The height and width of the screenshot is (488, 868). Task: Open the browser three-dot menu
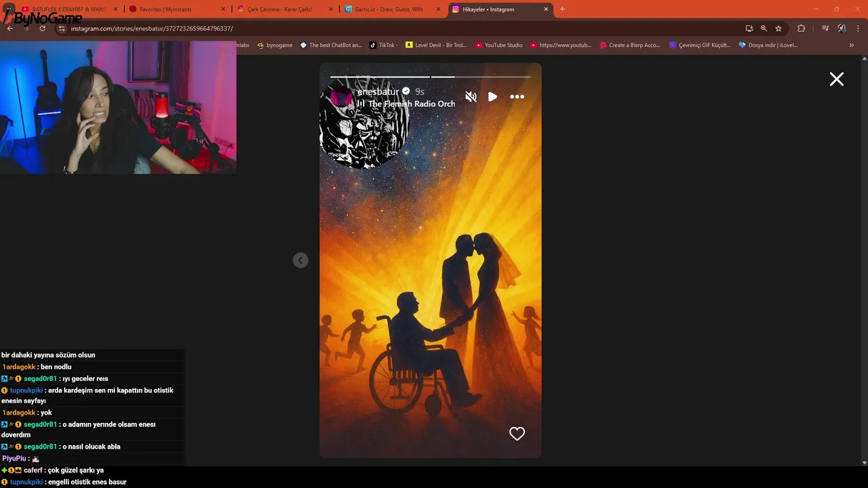(858, 28)
